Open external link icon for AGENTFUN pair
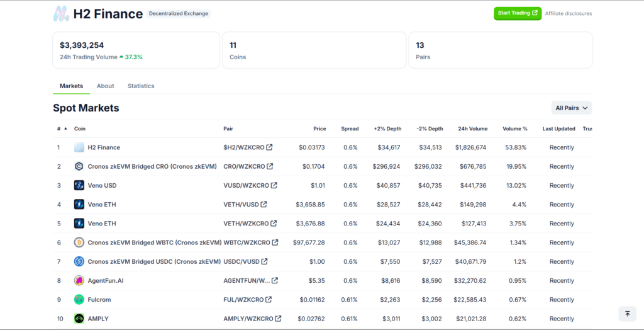 [x=275, y=281]
